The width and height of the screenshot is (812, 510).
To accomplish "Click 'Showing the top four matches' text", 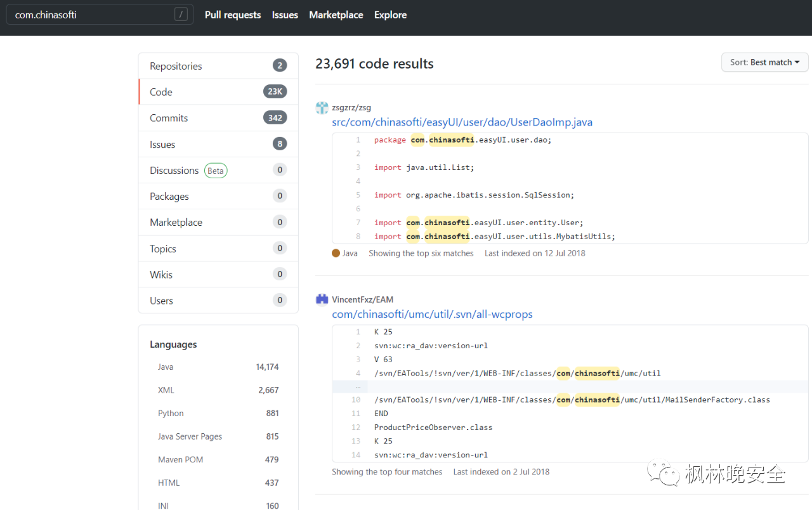I will [x=387, y=472].
